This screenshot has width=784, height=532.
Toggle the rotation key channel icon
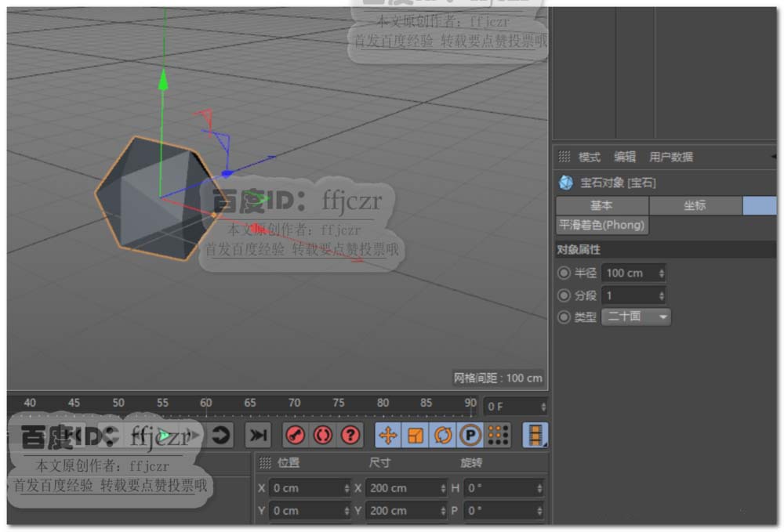coord(443,435)
